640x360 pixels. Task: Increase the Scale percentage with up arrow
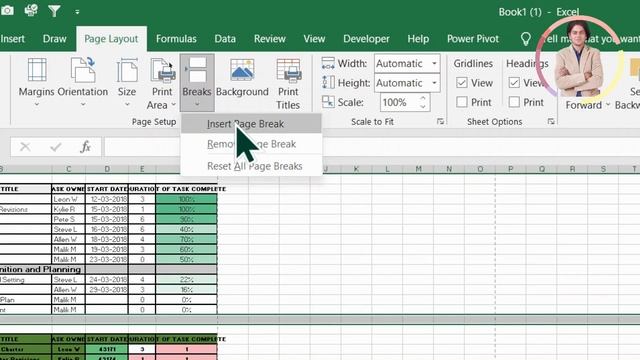[x=422, y=98]
